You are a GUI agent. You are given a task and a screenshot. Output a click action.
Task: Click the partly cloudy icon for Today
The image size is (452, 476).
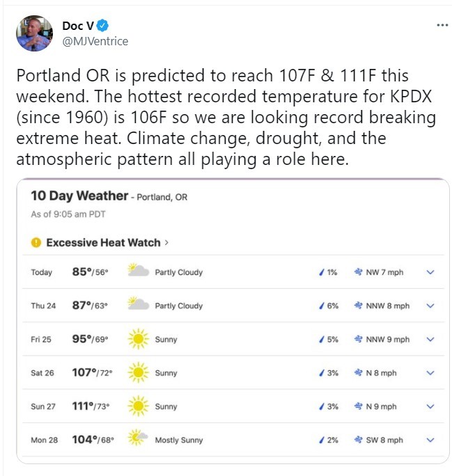pos(138,270)
